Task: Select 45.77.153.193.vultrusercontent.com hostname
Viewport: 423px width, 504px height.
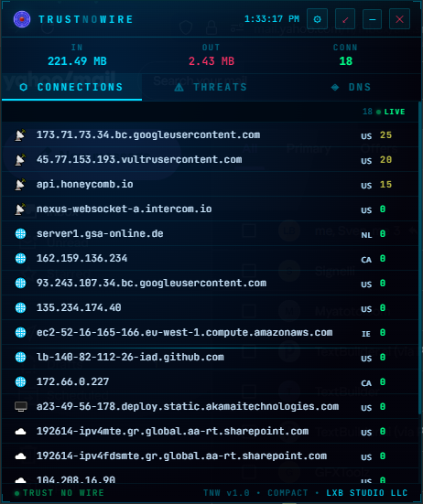Action: coord(139,160)
